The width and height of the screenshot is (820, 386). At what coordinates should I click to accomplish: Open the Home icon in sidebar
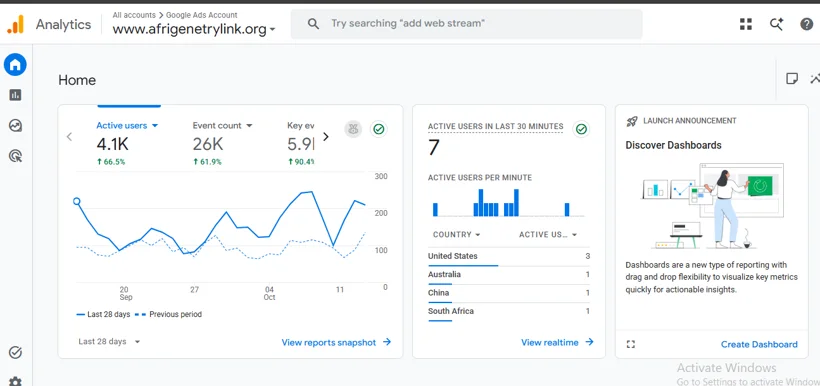15,65
